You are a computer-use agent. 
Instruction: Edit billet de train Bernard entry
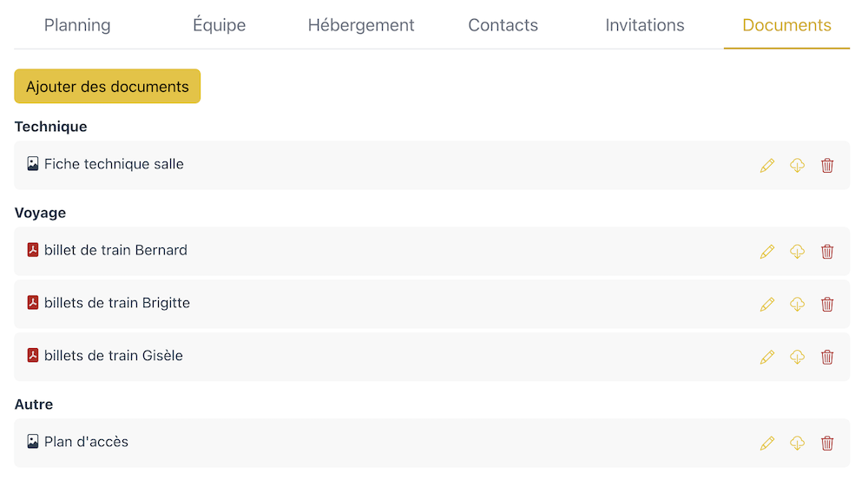(x=766, y=252)
